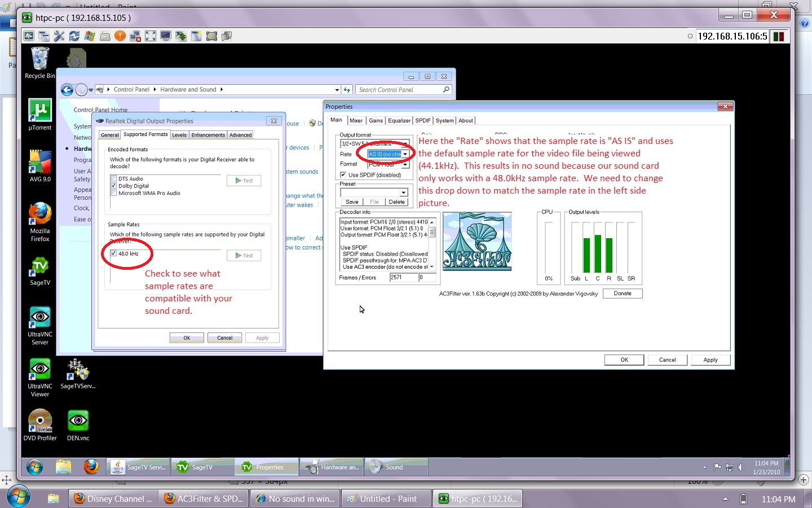The height and width of the screenshot is (508, 812).
Task: Click the Search Control Panel field
Action: (x=399, y=90)
